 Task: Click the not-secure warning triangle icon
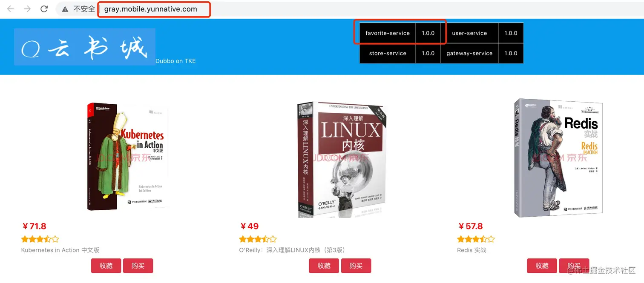[x=65, y=9]
